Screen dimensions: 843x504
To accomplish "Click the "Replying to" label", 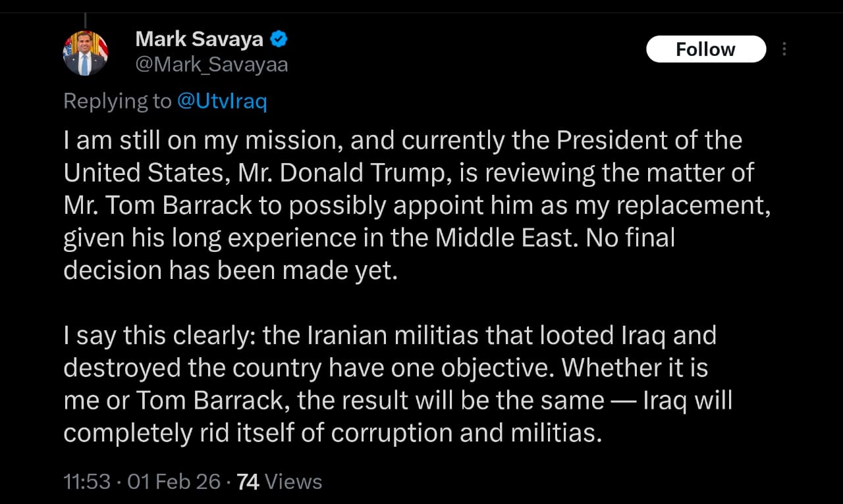I will 117,101.
